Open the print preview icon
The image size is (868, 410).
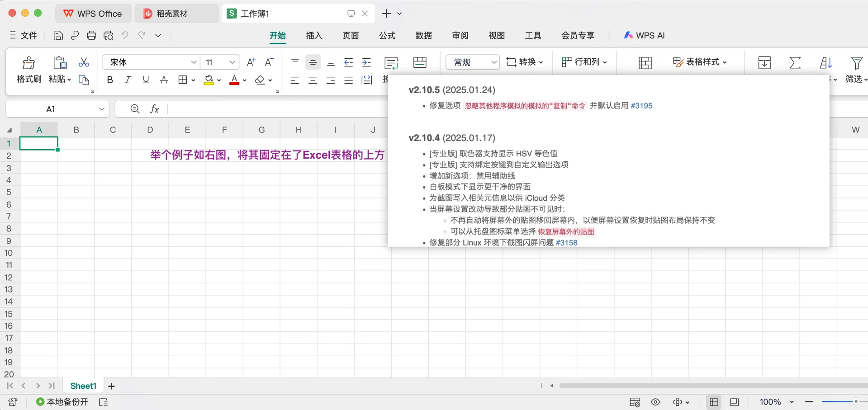tap(109, 35)
